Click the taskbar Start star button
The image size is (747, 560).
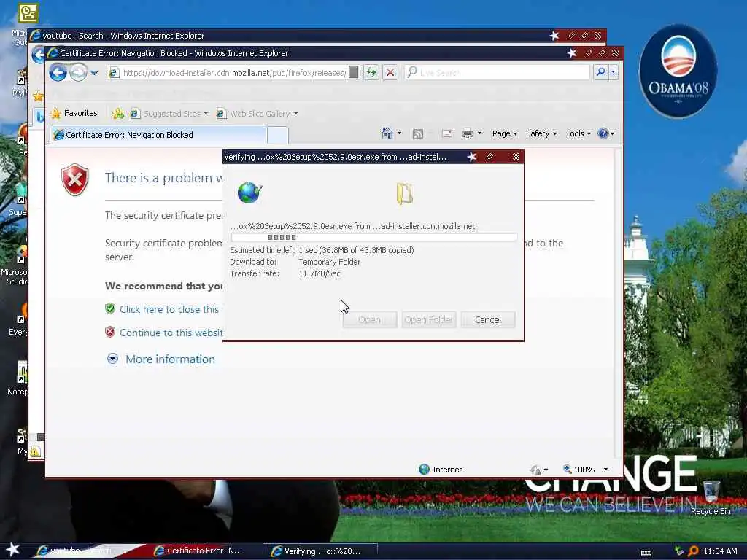point(12,550)
